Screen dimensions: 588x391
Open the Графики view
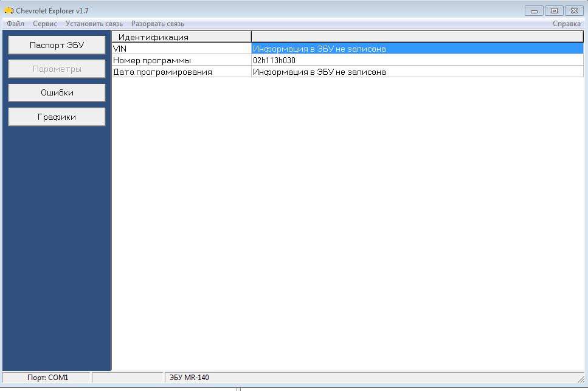pos(57,117)
